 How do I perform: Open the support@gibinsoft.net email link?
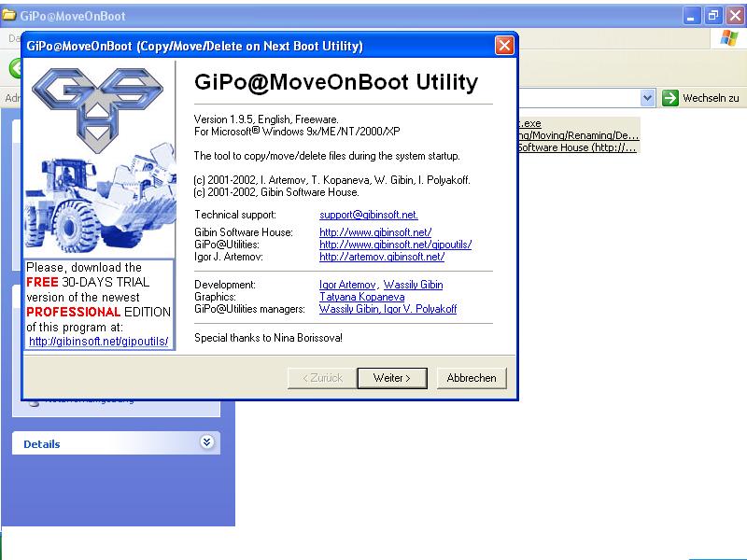click(x=368, y=215)
